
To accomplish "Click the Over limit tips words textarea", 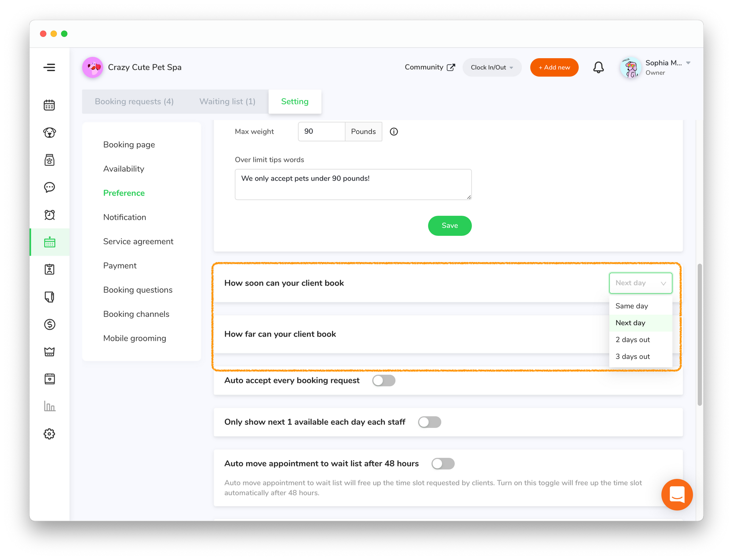I will 353,184.
